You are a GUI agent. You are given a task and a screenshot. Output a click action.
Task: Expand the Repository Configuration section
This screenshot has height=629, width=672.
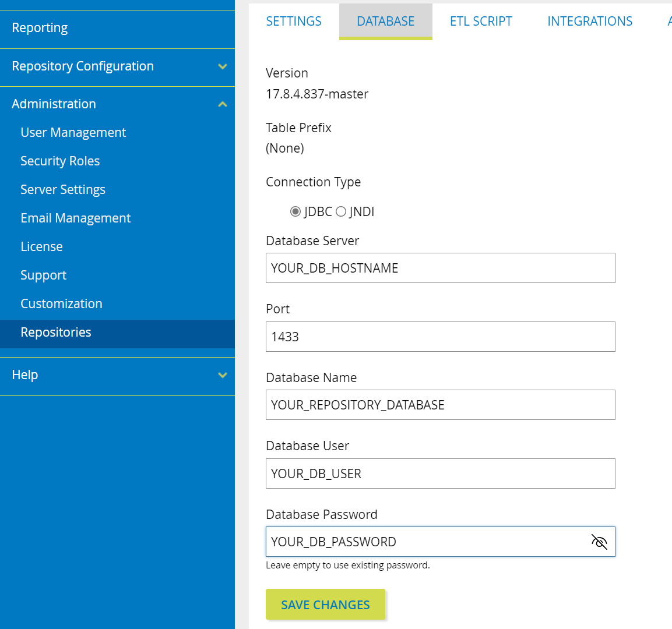[x=222, y=66]
